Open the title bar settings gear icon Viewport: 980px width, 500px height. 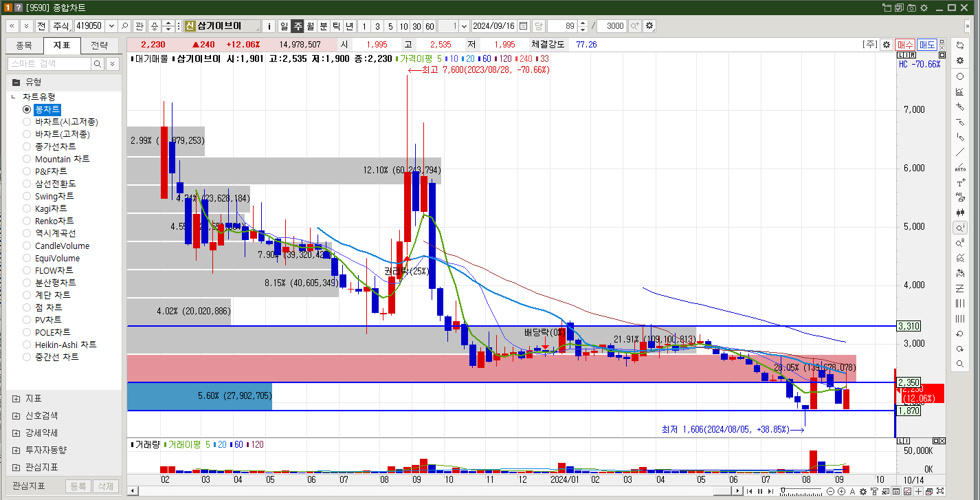tap(924, 8)
